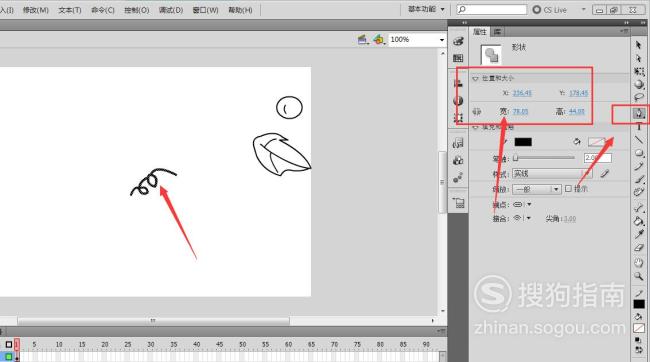Open the Project panel icon in dock

click(x=458, y=203)
